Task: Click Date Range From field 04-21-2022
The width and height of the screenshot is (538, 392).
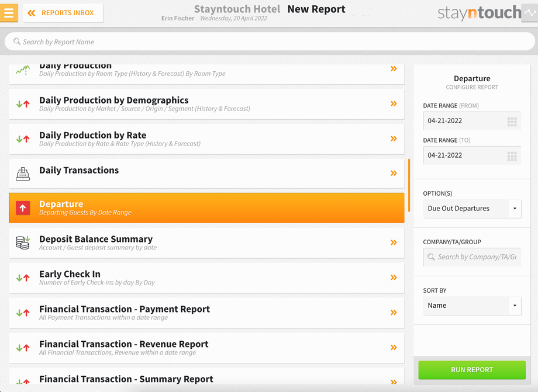Action: [x=472, y=120]
